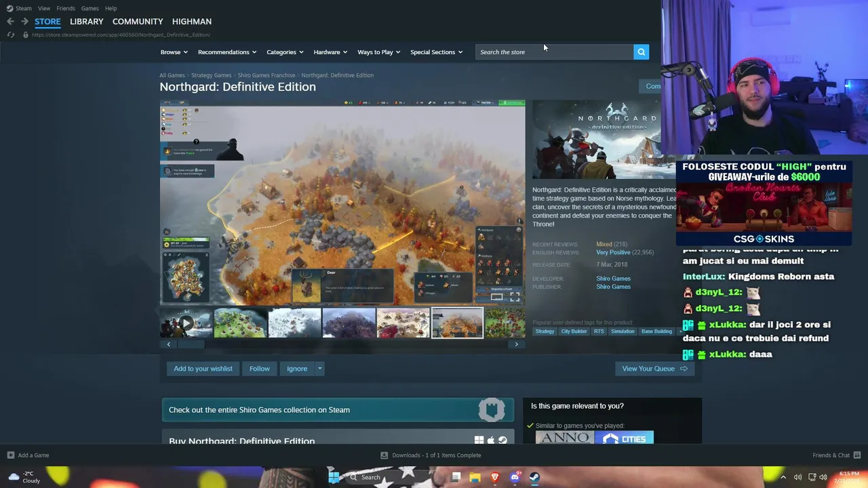The image size is (868, 488).
Task: Open the Friends & Chat icon
Action: coord(856,455)
